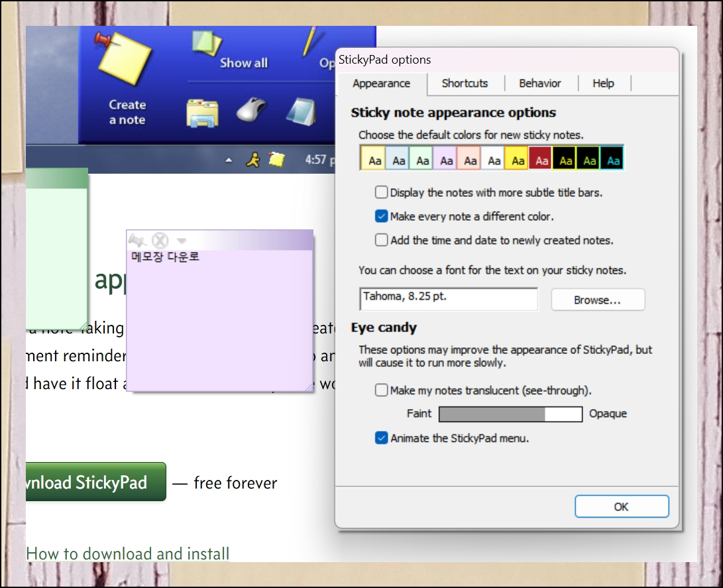
Task: Uncheck Animate the StickyPad menu
Action: (381, 438)
